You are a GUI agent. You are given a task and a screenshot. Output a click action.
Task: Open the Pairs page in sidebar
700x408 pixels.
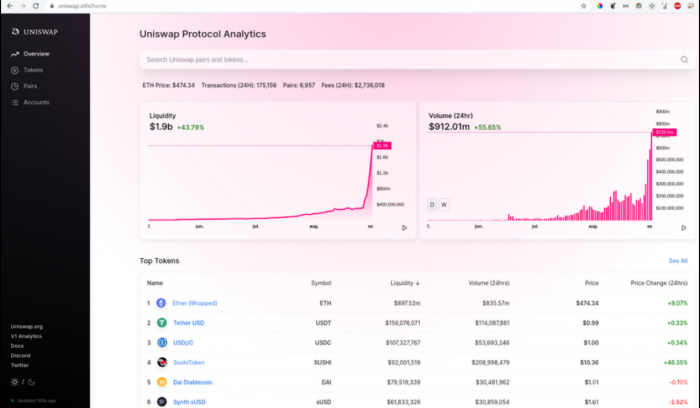[x=30, y=86]
